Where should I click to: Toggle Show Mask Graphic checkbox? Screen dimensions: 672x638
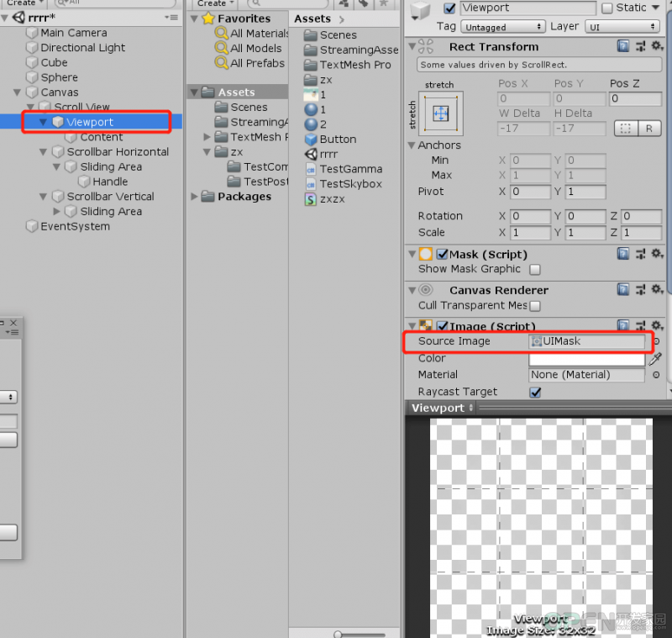[x=535, y=269]
